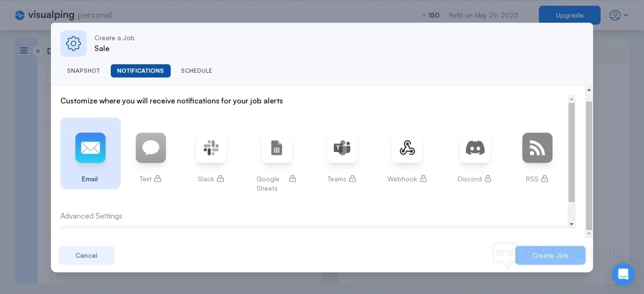Choose the Webhook integration icon
Viewport: 644px width, 294px height.
(407, 148)
